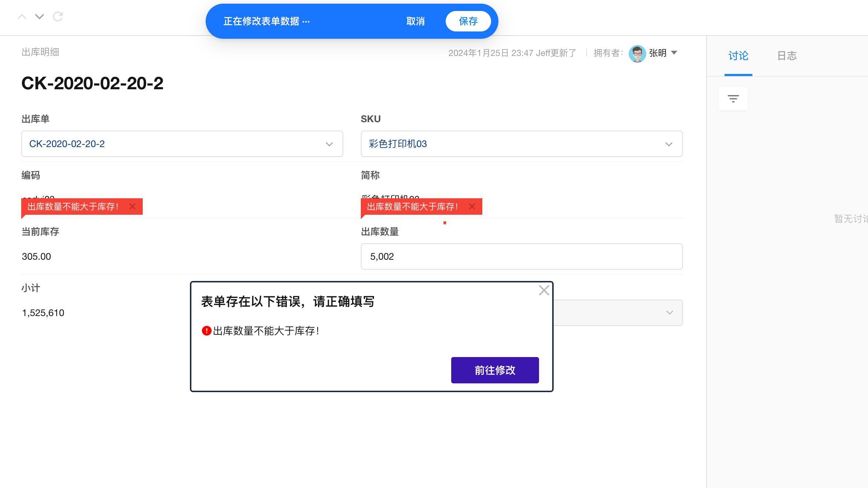
Task: Click the next record down arrow
Action: [40, 16]
